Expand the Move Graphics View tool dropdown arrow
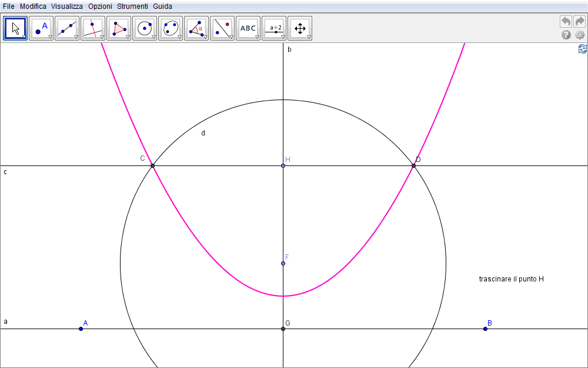588x368 pixels. [309, 37]
